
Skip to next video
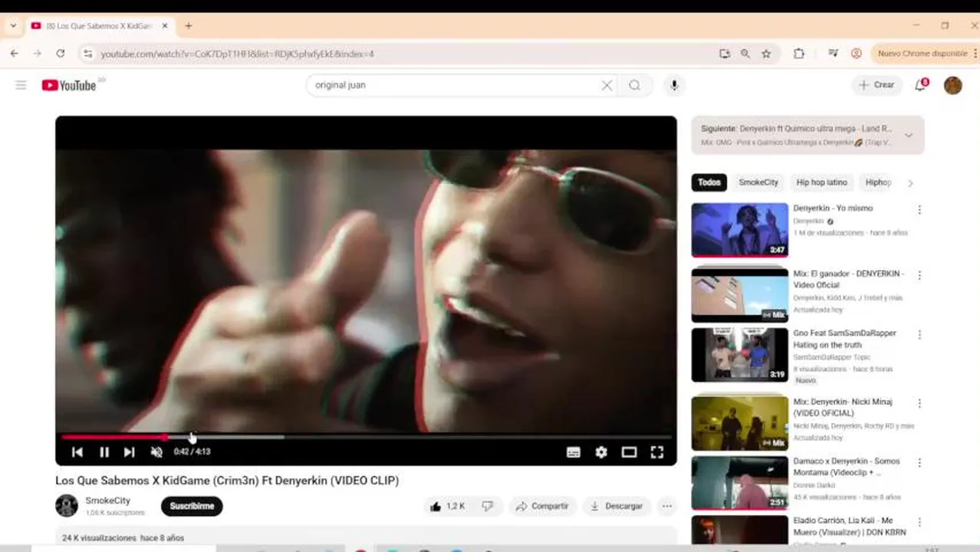[130, 452]
